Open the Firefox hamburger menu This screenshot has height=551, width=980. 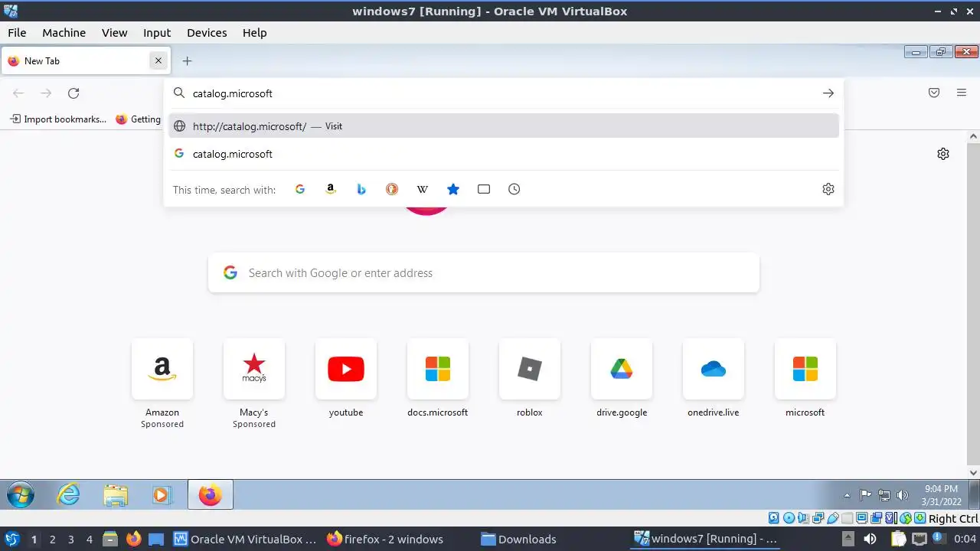click(962, 93)
